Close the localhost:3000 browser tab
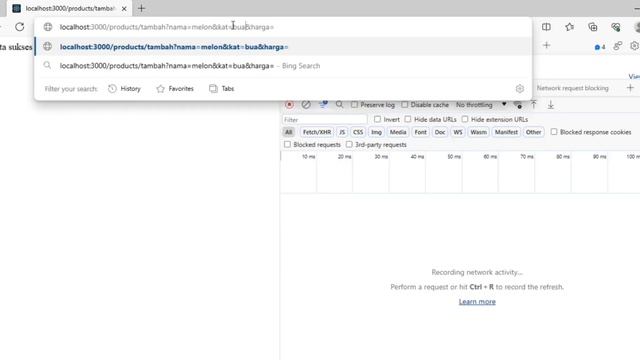Image resolution: width=640 pixels, height=360 pixels. (124, 9)
